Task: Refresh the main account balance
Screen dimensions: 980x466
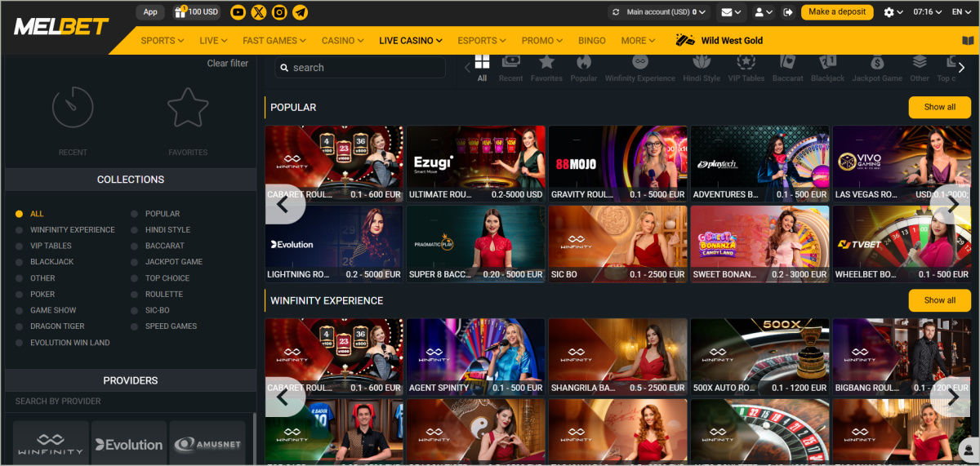Action: coord(616,12)
